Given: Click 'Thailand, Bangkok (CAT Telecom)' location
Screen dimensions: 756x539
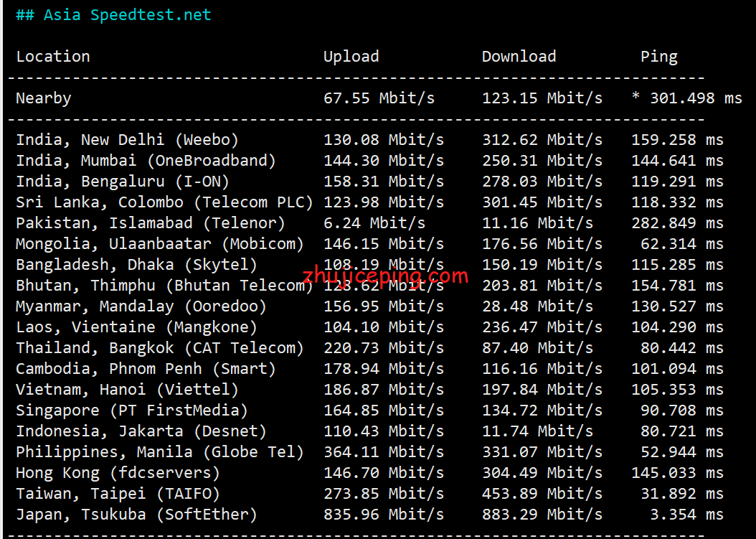Looking at the screenshot, I should click(x=159, y=348).
